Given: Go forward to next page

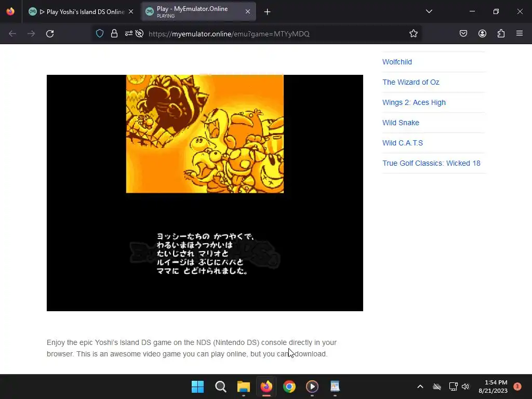Looking at the screenshot, I should 31,34.
